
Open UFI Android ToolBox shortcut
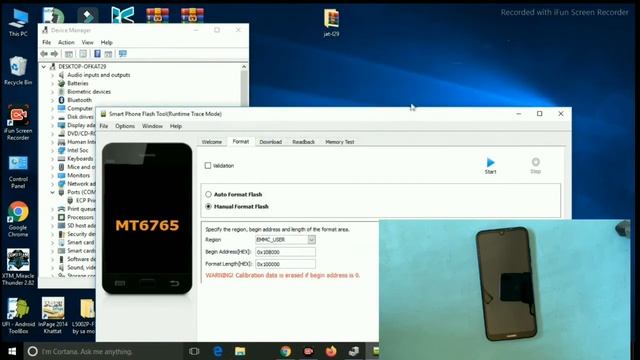pos(18,315)
